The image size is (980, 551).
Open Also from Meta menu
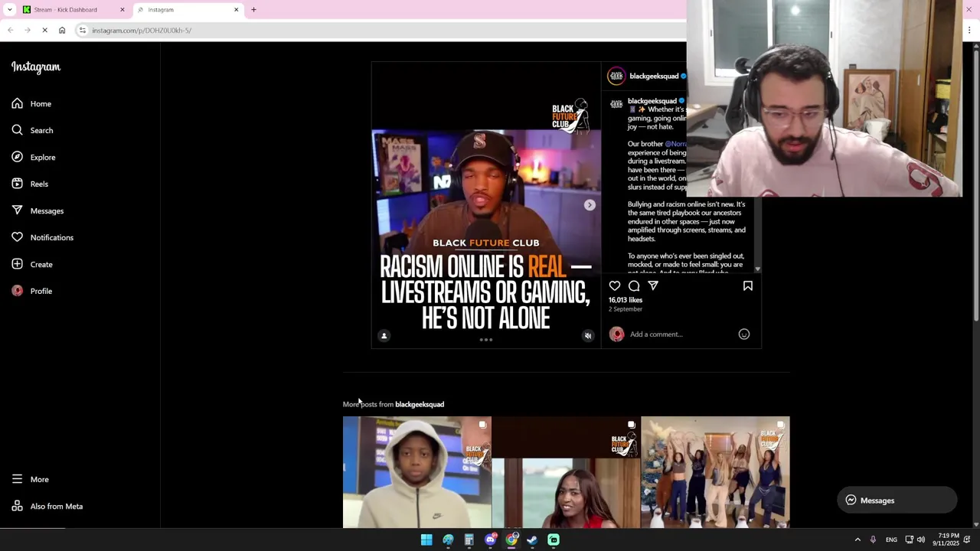(x=47, y=507)
